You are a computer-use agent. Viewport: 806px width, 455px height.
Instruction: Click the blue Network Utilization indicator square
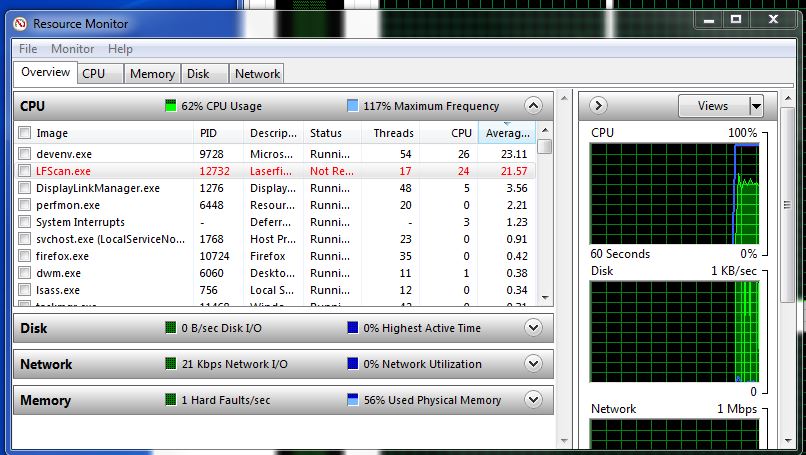353,363
